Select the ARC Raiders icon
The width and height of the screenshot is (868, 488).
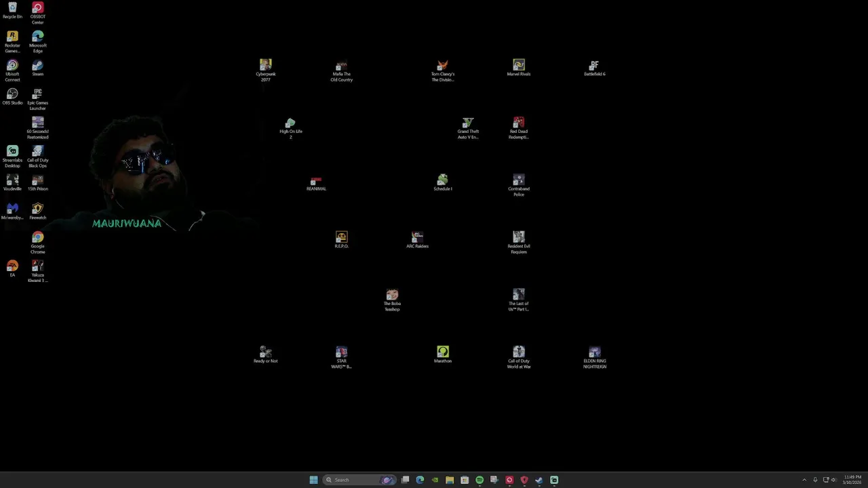click(418, 240)
